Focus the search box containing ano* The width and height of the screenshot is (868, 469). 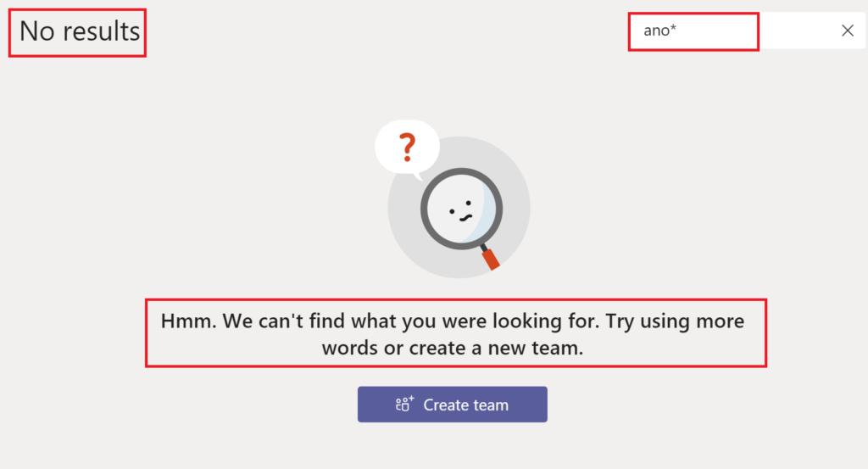(746, 31)
